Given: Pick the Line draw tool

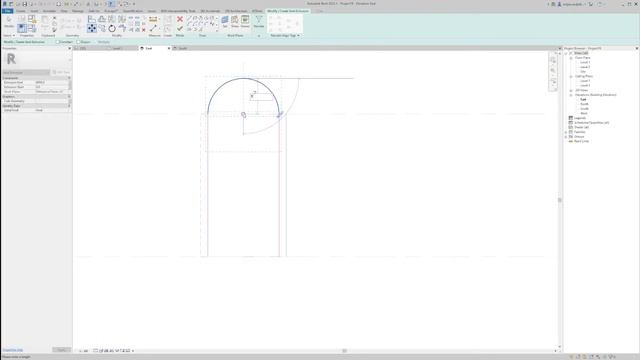Looking at the screenshot, I should [x=189, y=19].
